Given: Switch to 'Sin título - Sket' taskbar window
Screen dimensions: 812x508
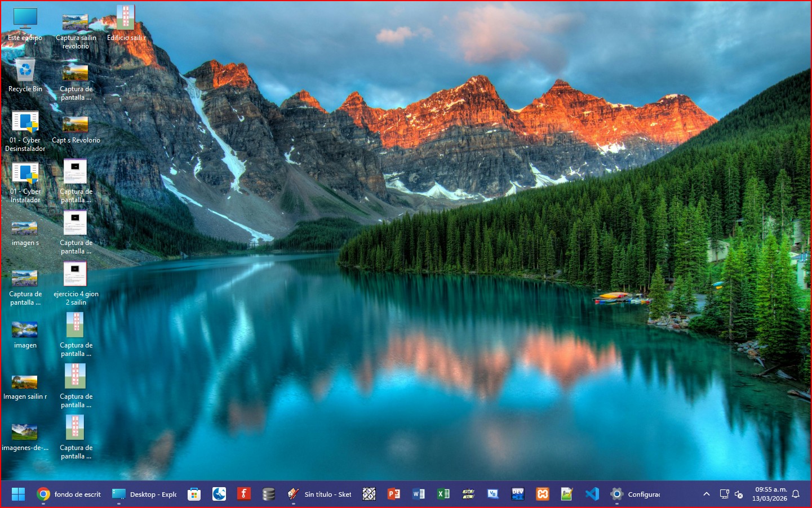Looking at the screenshot, I should point(319,494).
